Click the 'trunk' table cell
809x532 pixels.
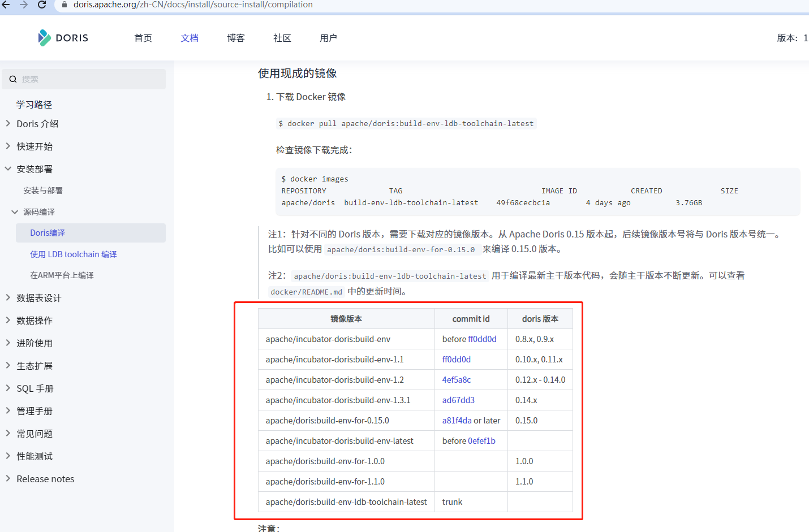pos(471,502)
